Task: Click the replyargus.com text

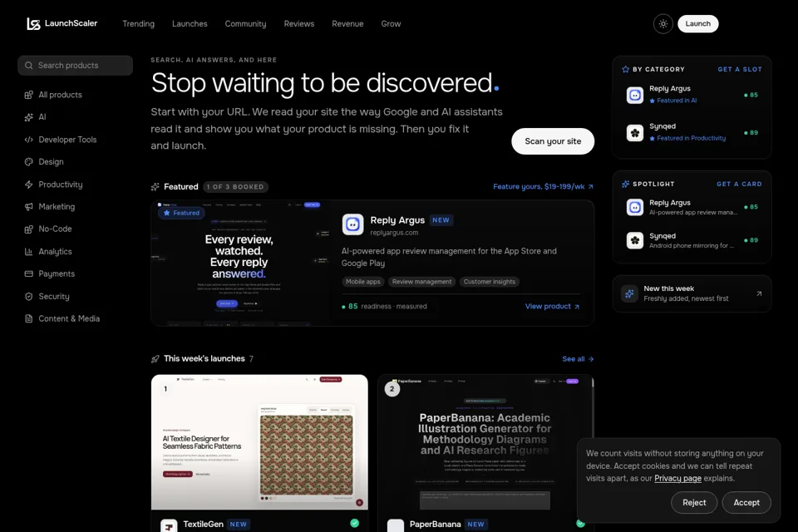Action: tap(394, 233)
